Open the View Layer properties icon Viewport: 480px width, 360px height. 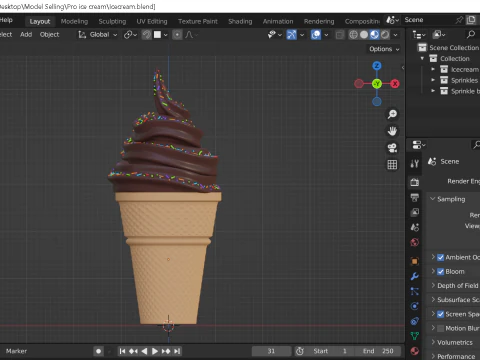click(x=415, y=212)
